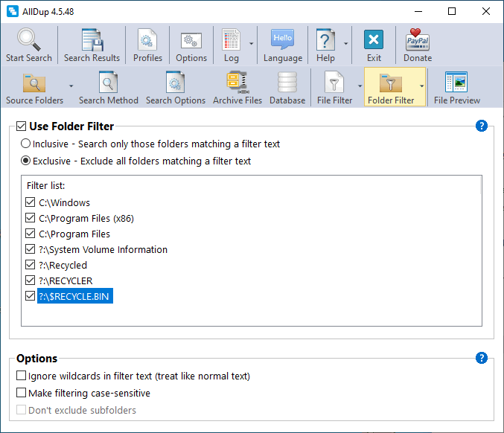The width and height of the screenshot is (504, 433).
Task: Enable Make filtering case-sensitive
Action: click(x=21, y=393)
